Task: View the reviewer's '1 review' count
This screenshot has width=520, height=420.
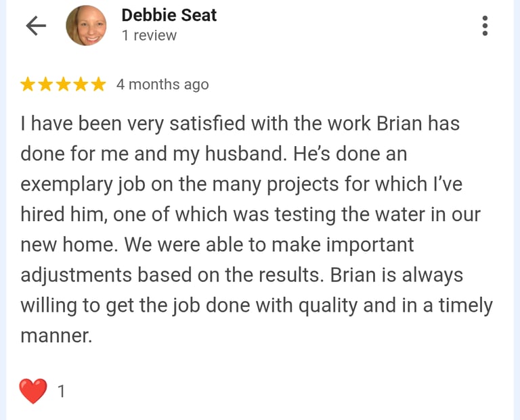Action: tap(149, 35)
